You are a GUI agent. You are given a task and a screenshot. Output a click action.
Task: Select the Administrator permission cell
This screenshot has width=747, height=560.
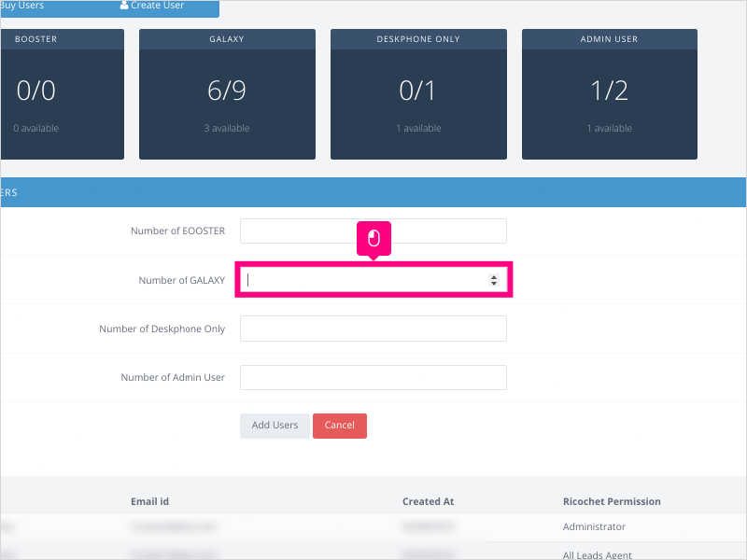[594, 526]
